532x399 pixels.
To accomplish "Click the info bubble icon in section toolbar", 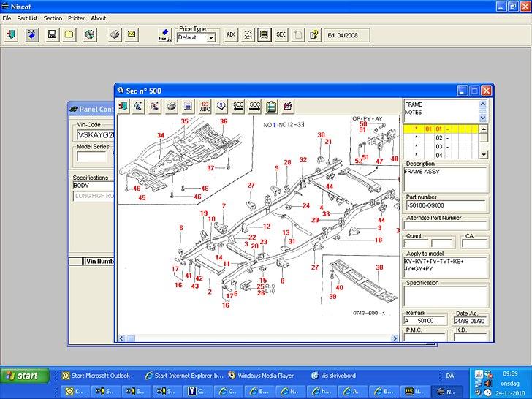I will click(x=221, y=107).
